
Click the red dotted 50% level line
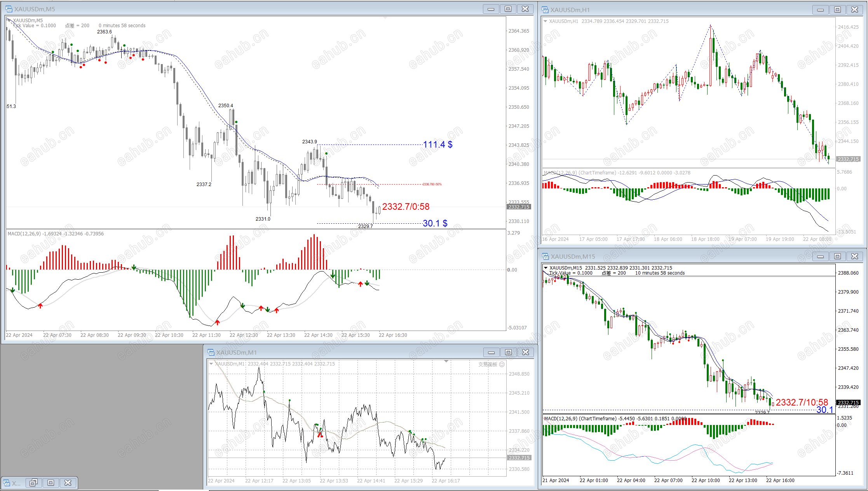[369, 184]
